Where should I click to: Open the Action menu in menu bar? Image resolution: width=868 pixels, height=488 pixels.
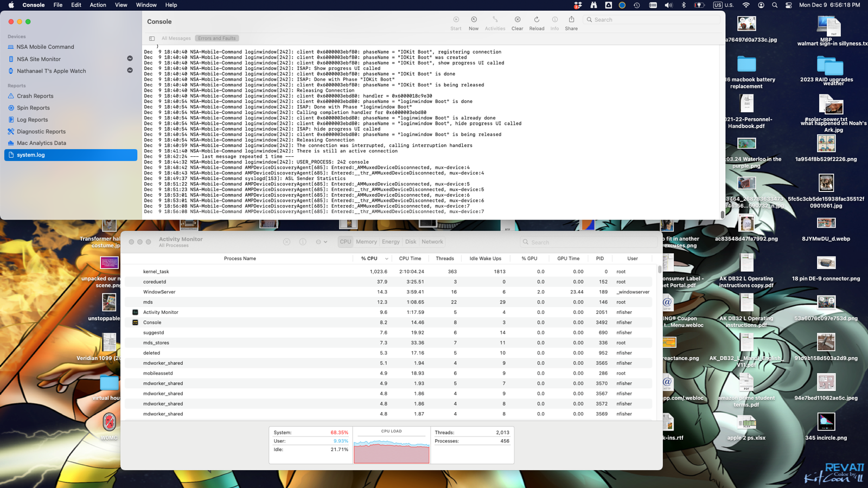98,5
